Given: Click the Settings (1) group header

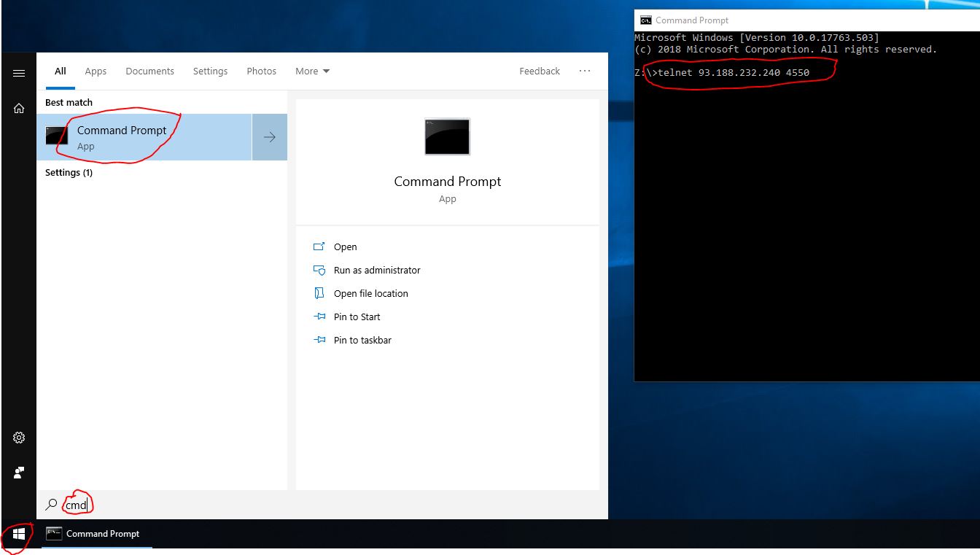Looking at the screenshot, I should click(69, 173).
